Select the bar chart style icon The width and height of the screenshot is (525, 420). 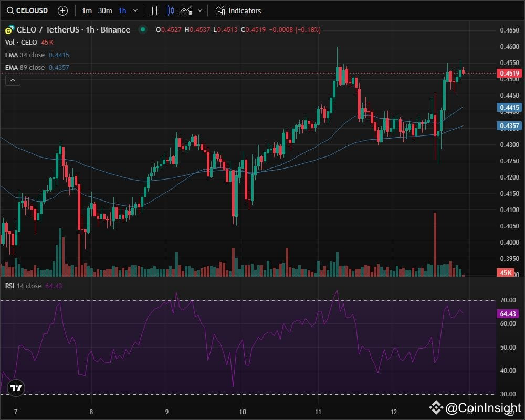click(x=154, y=10)
